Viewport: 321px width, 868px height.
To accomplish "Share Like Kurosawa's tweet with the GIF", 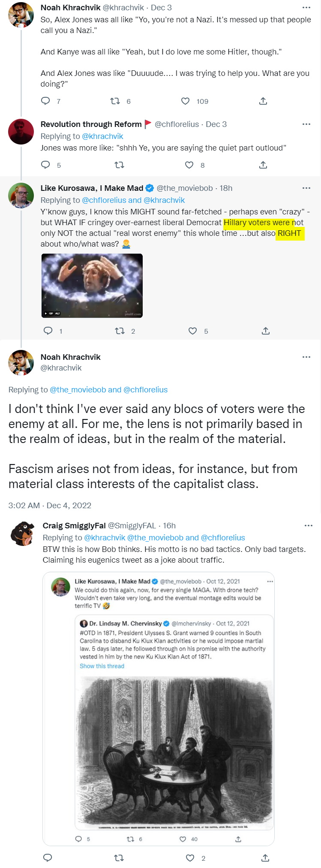I will point(266,331).
